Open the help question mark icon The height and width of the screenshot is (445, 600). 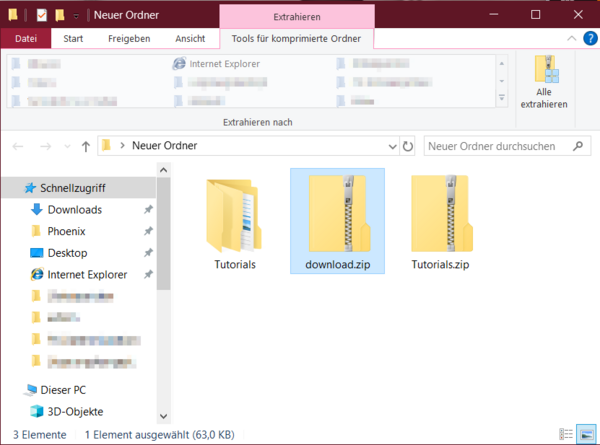point(590,38)
